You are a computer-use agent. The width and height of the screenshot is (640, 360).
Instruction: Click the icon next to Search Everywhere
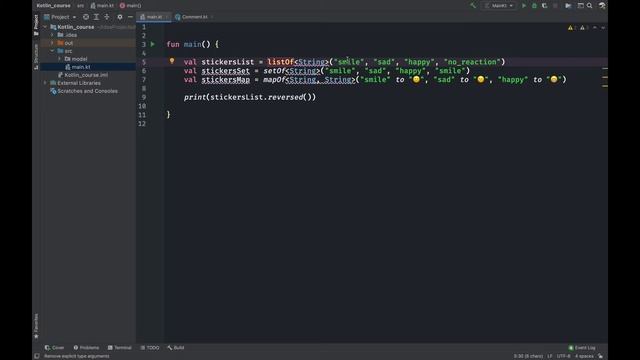(x=580, y=6)
